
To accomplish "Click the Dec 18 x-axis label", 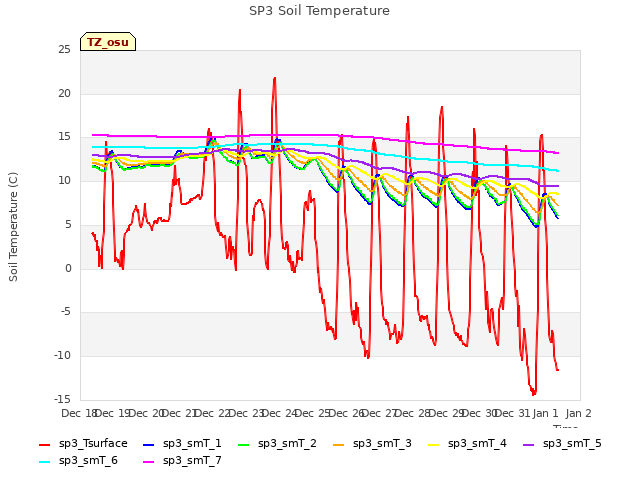I will click(x=78, y=413).
